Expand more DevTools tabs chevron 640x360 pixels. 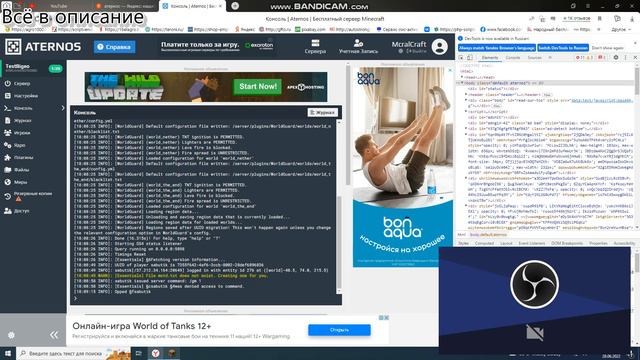tap(550, 58)
